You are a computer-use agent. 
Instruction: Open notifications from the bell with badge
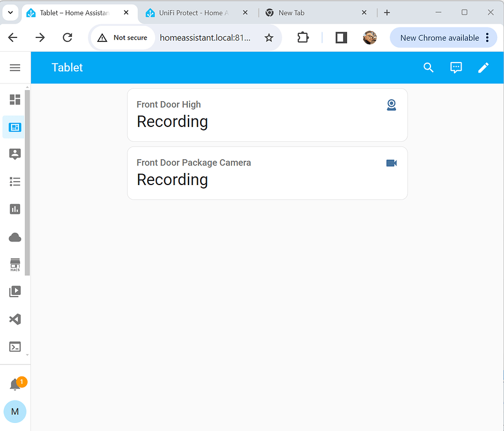(x=15, y=383)
